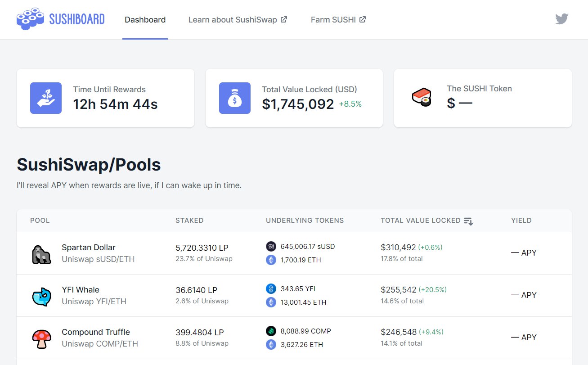Click the money bag icon
The image size is (588, 365).
point(235,98)
